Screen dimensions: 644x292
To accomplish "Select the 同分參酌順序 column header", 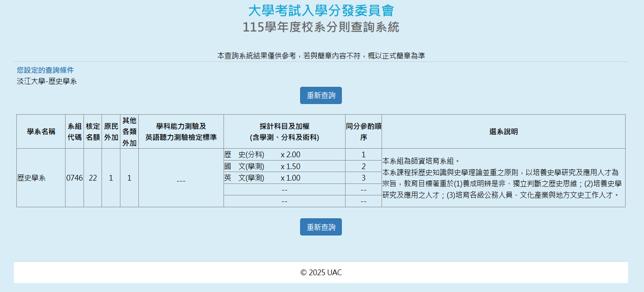I will (364, 131).
